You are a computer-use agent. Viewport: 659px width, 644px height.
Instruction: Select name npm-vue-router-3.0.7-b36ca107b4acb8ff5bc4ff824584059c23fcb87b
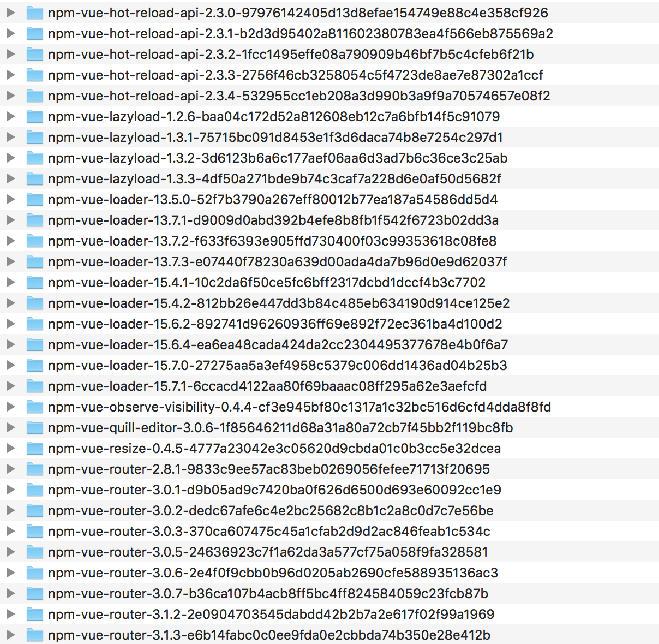[x=268, y=594]
